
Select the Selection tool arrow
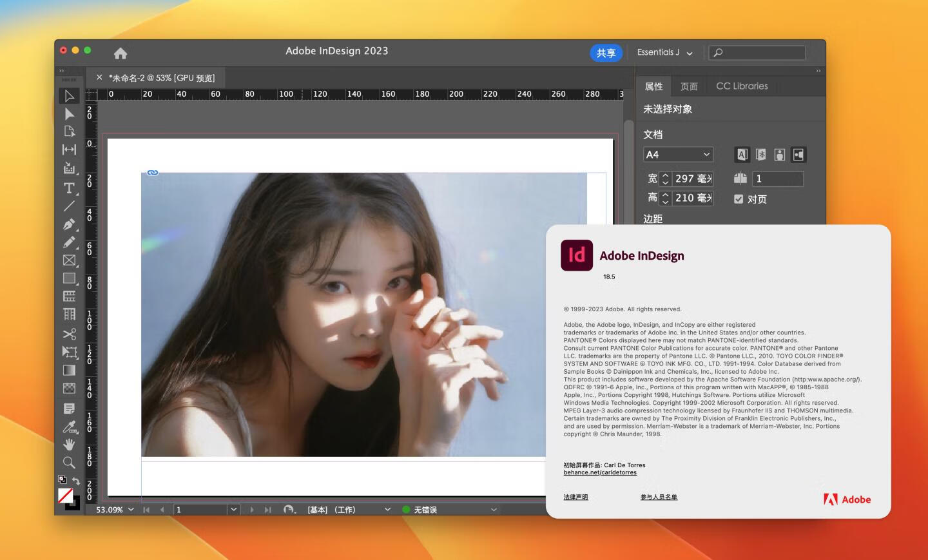69,96
